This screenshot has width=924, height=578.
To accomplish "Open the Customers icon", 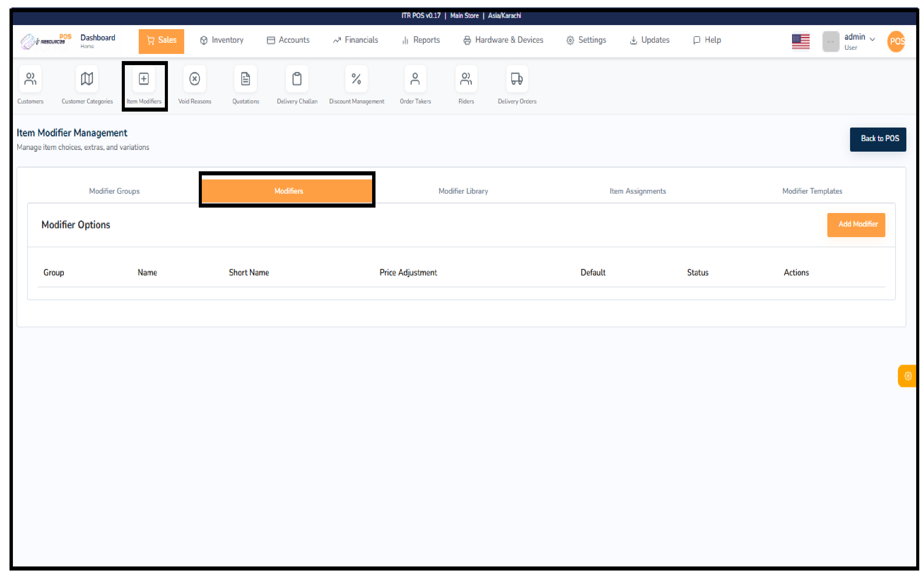I will pyautogui.click(x=30, y=79).
